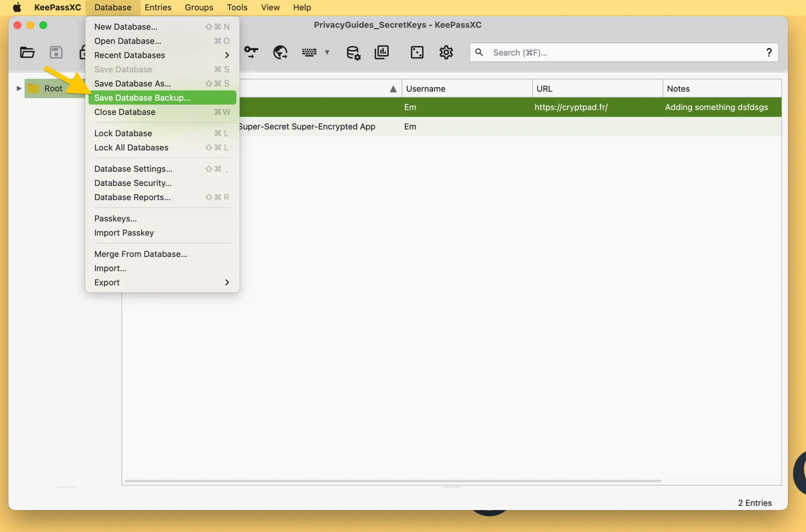806x532 pixels.
Task: Select the key icon in the toolbar
Action: tap(252, 53)
